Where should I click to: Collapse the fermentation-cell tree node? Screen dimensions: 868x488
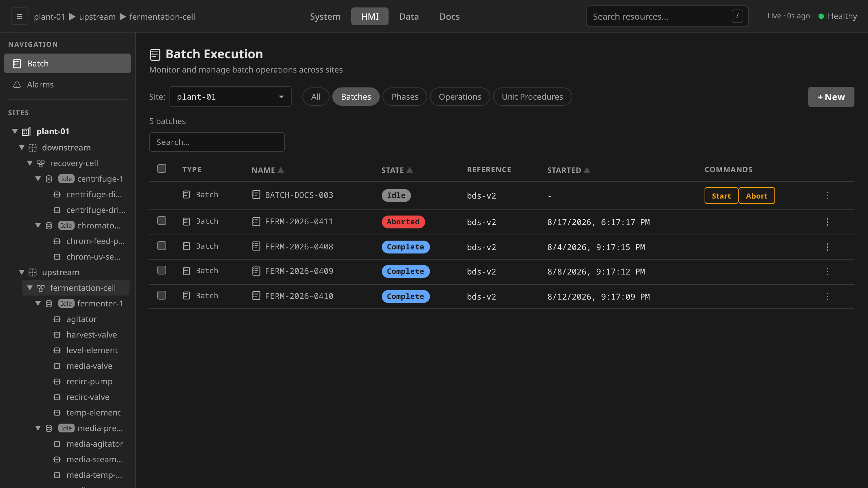coord(30,288)
